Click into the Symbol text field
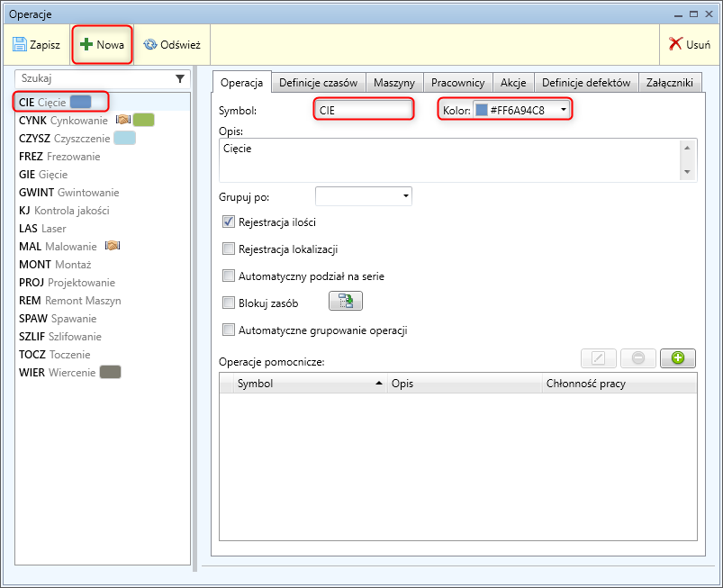The image size is (723, 588). point(363,110)
